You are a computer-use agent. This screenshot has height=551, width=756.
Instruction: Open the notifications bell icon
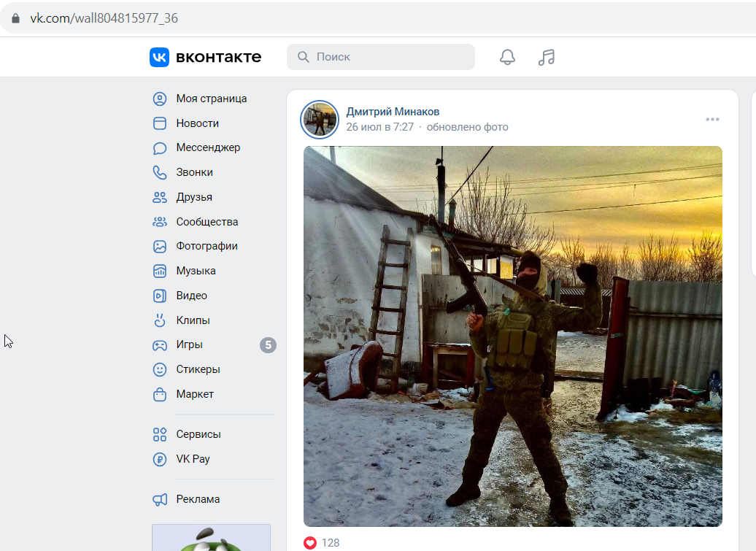point(506,57)
